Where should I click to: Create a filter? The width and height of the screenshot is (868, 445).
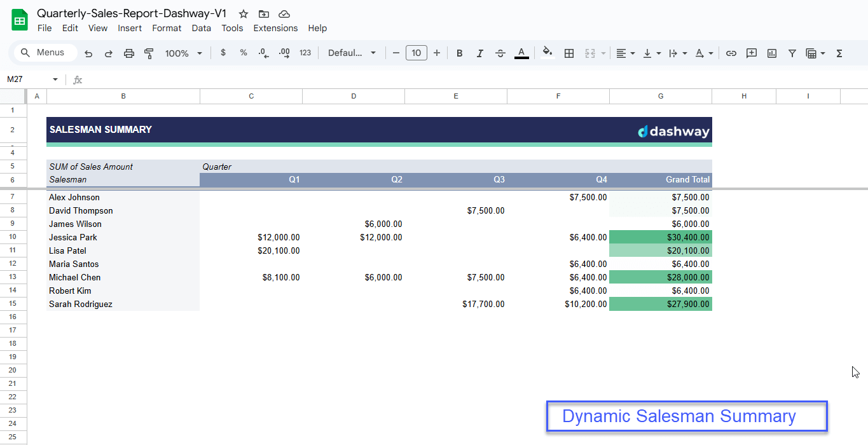(x=792, y=53)
